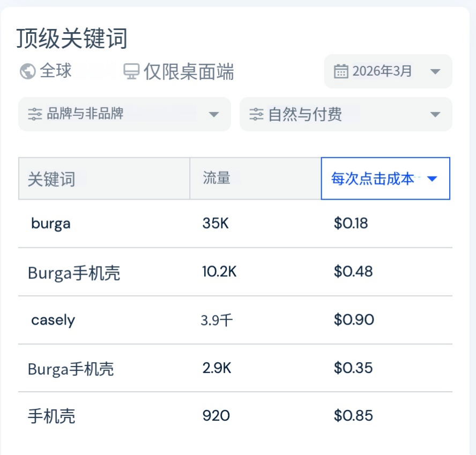
Task: Open the 2026年3月 date dropdown
Action: tap(388, 71)
